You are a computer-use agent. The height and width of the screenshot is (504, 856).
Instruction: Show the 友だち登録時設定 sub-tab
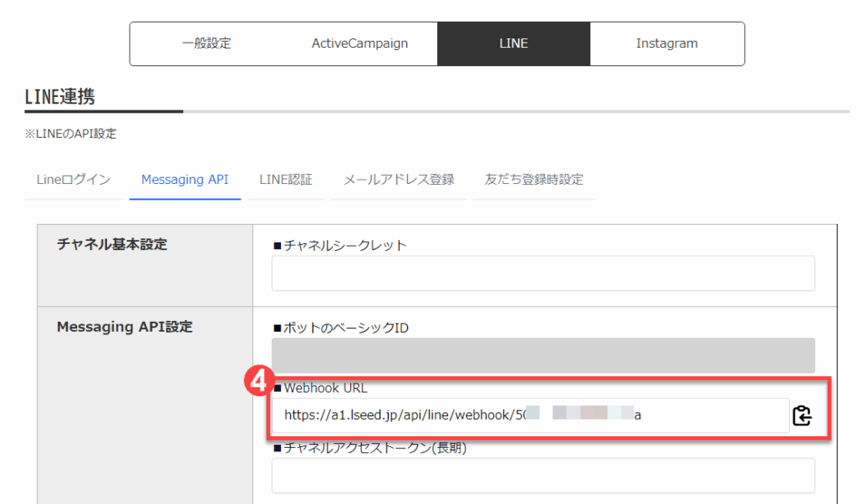click(534, 180)
